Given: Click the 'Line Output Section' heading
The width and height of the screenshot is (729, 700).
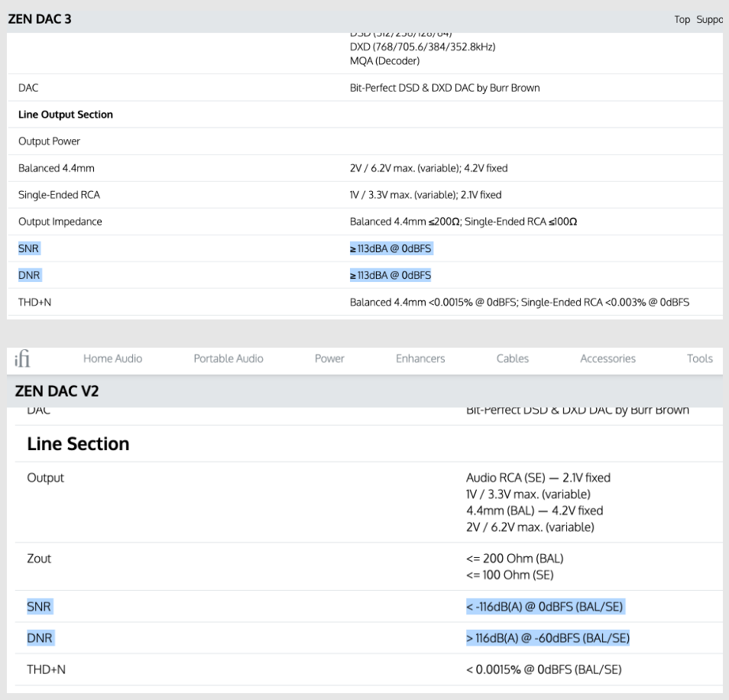Looking at the screenshot, I should [66, 115].
